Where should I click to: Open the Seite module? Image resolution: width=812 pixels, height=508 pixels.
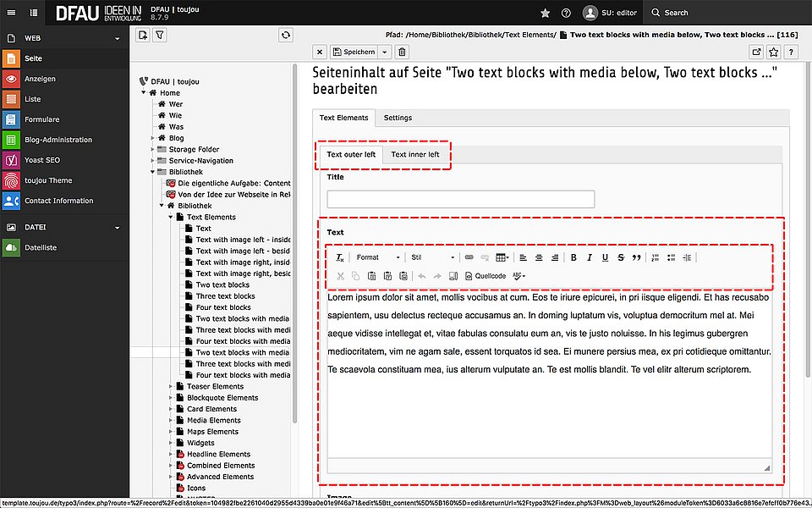pyautogui.click(x=64, y=58)
